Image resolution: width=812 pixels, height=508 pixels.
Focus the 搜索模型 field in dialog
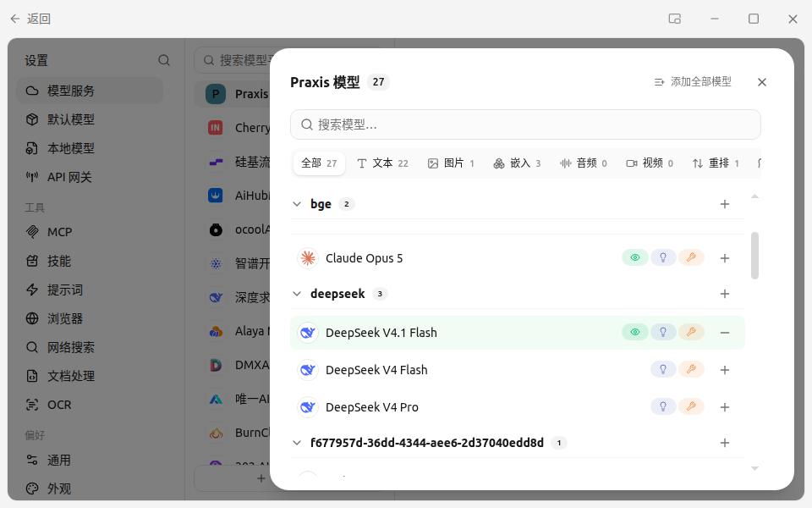pyautogui.click(x=525, y=124)
